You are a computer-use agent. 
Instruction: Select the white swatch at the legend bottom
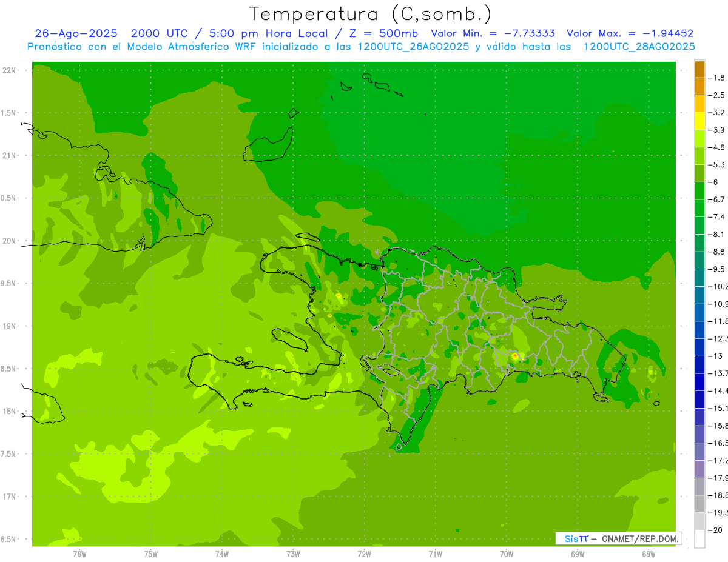point(699,539)
